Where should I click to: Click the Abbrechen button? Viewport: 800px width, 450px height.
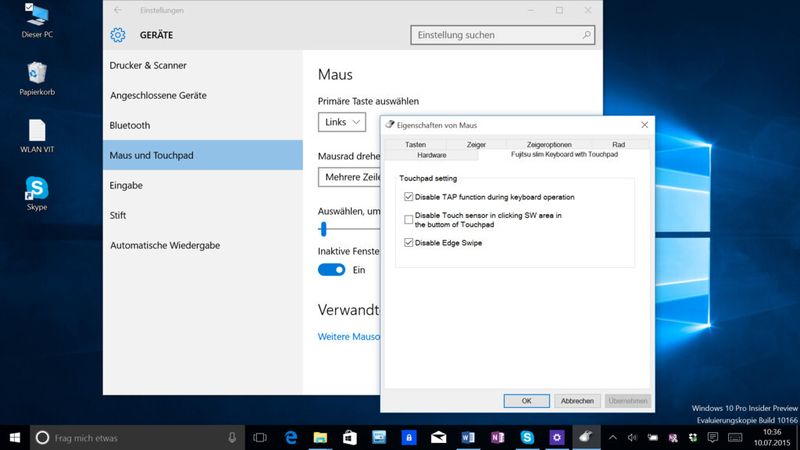pos(577,400)
